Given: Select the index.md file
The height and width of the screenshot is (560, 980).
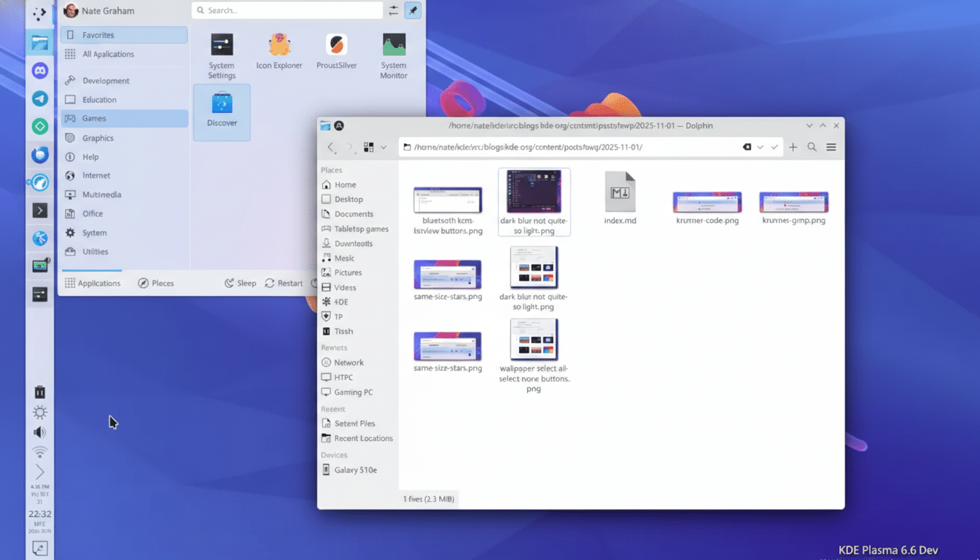Looking at the screenshot, I should click(x=620, y=193).
